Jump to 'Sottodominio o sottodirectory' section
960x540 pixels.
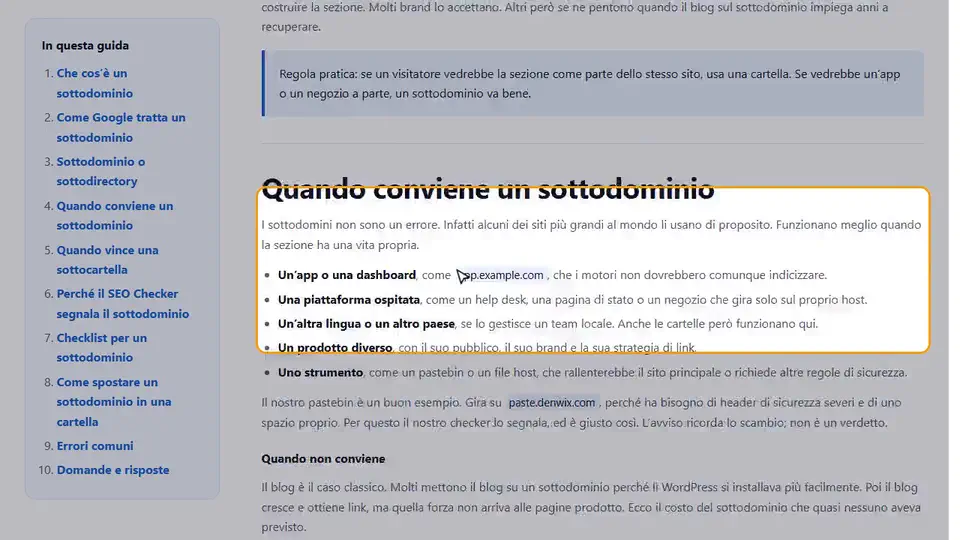[100, 171]
